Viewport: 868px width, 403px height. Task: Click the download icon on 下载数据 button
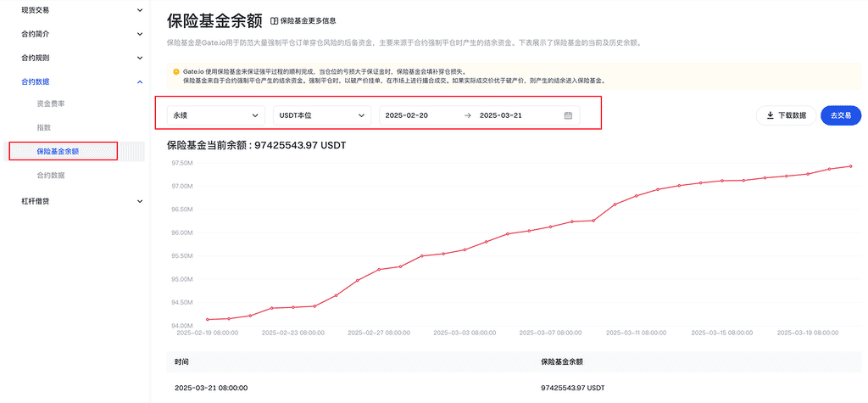coord(770,115)
